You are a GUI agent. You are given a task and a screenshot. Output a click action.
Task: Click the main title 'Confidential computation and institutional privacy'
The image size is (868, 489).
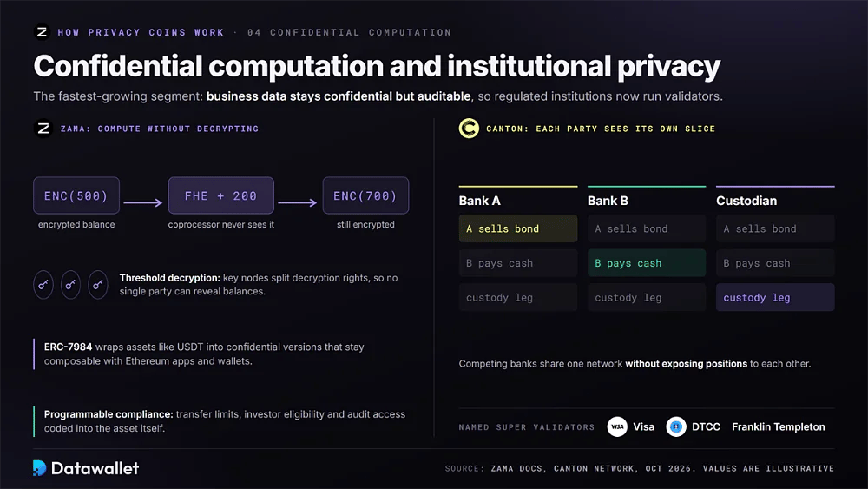click(x=377, y=67)
